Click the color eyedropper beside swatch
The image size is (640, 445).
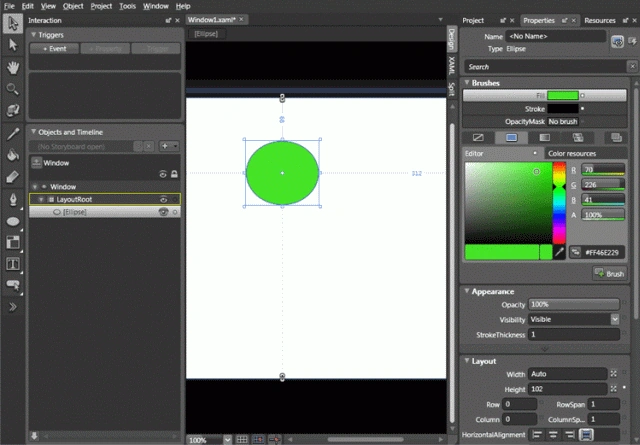(559, 252)
